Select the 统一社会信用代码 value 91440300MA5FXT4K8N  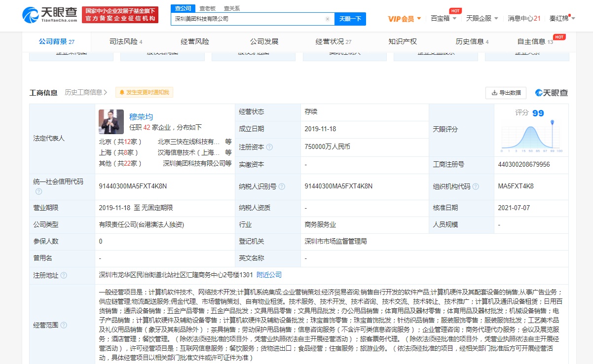pyautogui.click(x=133, y=186)
